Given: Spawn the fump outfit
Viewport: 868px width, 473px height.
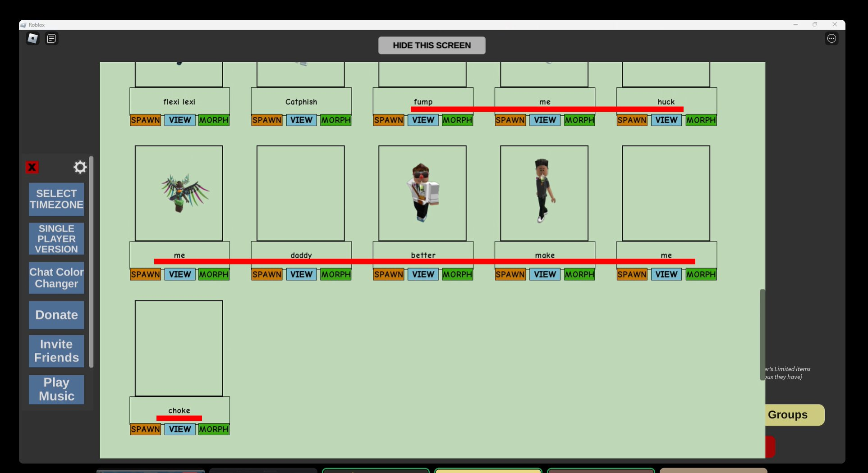Looking at the screenshot, I should click(389, 120).
